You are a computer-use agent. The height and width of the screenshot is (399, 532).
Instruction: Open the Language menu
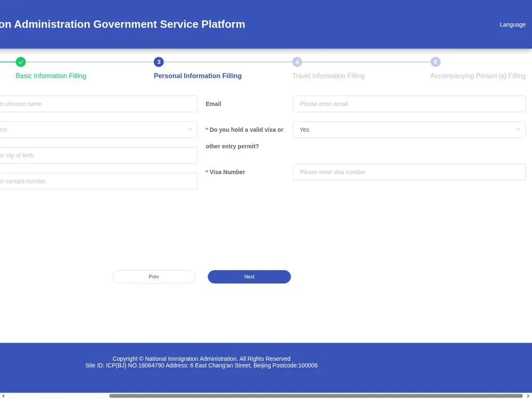(x=512, y=24)
